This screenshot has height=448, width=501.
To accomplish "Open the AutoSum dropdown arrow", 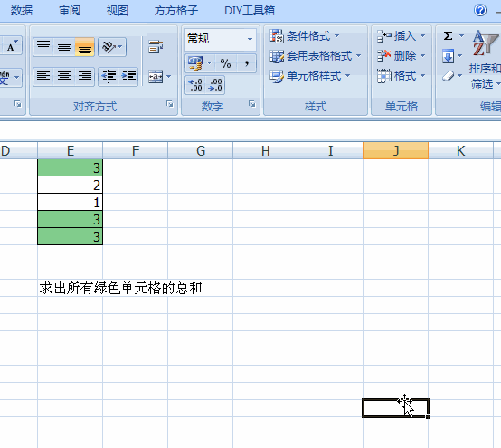I will (x=461, y=36).
